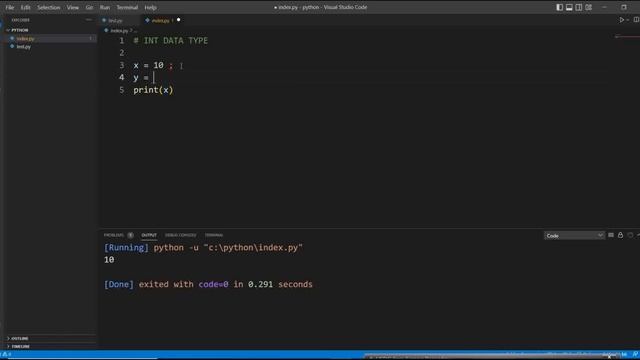Screen dimensions: 640x360
Task: Open the Run menu
Action: tap(105, 7)
